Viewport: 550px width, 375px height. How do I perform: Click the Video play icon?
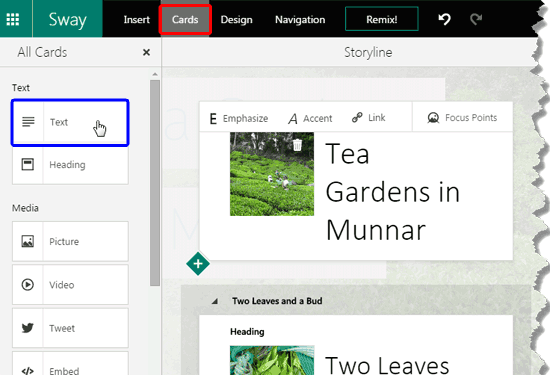pyautogui.click(x=28, y=284)
